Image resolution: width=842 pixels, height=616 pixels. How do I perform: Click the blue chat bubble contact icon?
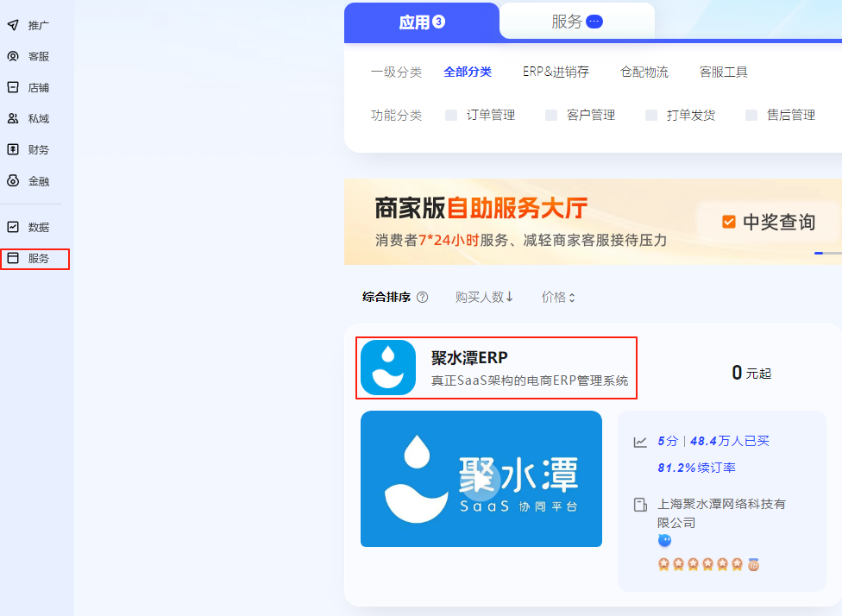[665, 540]
